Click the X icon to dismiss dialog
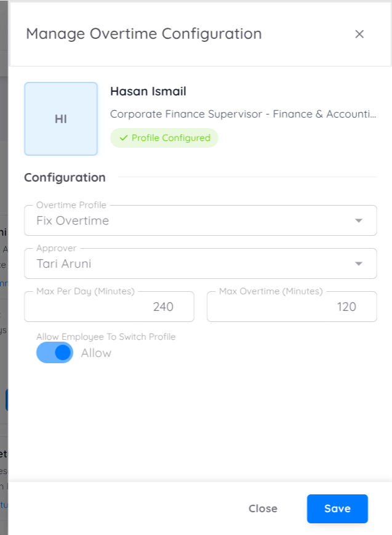The height and width of the screenshot is (535, 392). 359,34
